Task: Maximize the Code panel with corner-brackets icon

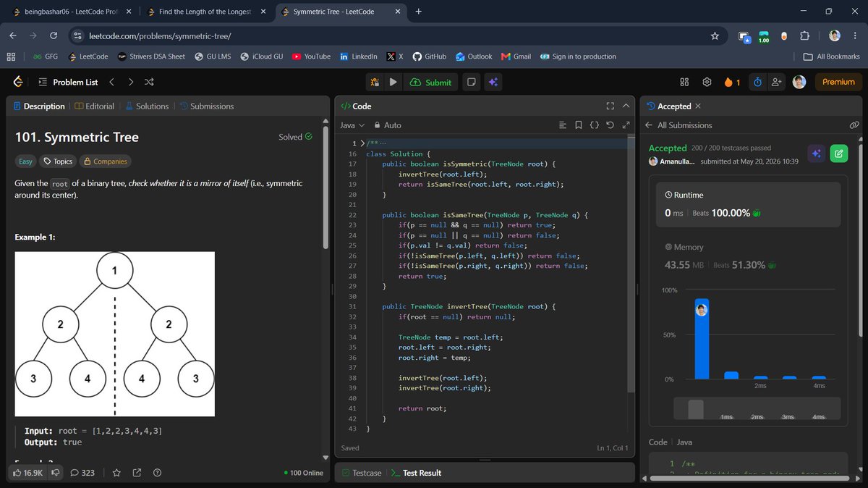Action: coord(610,106)
